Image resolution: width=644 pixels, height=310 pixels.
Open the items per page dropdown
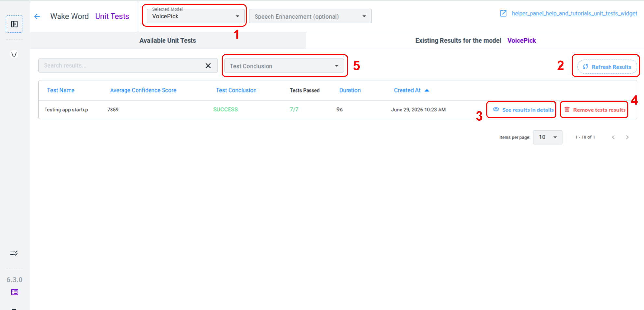click(548, 137)
